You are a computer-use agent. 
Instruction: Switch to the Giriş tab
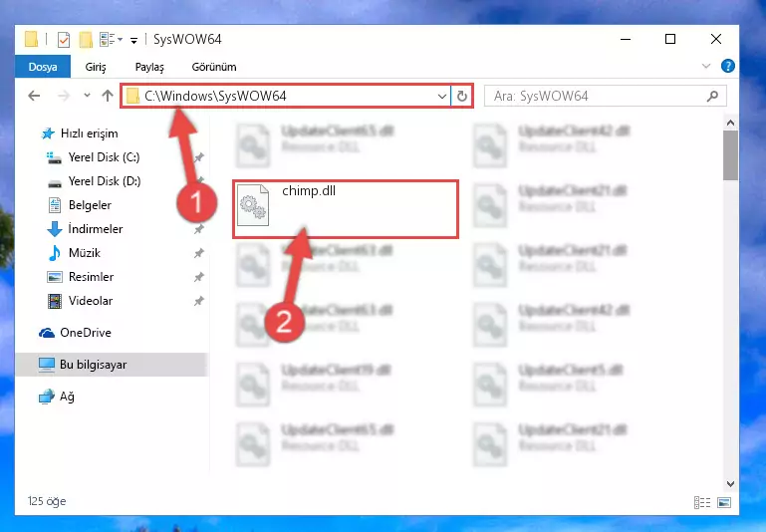pyautogui.click(x=96, y=67)
